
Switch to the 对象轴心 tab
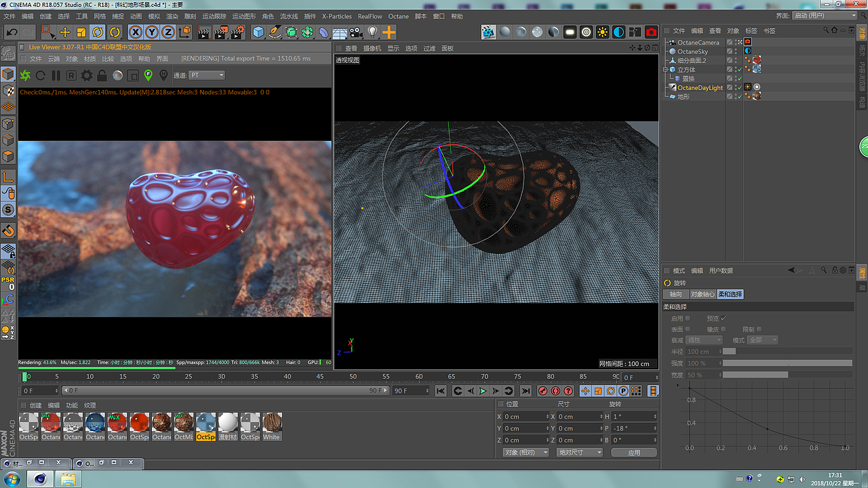point(702,294)
